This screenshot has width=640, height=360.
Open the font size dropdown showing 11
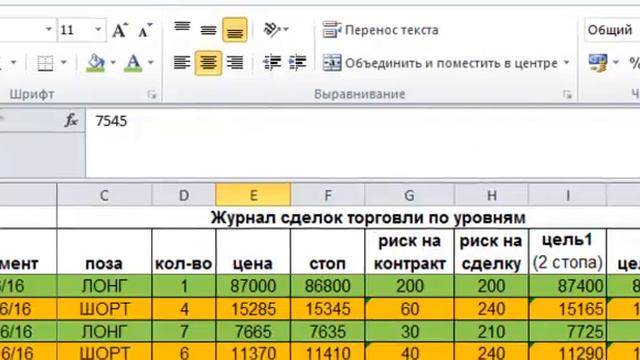(x=98, y=30)
